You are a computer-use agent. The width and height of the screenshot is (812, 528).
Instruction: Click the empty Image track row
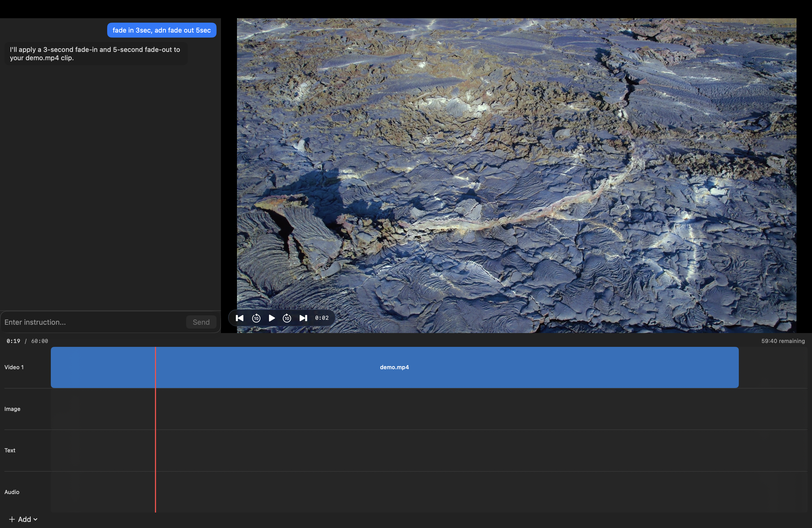click(409, 409)
